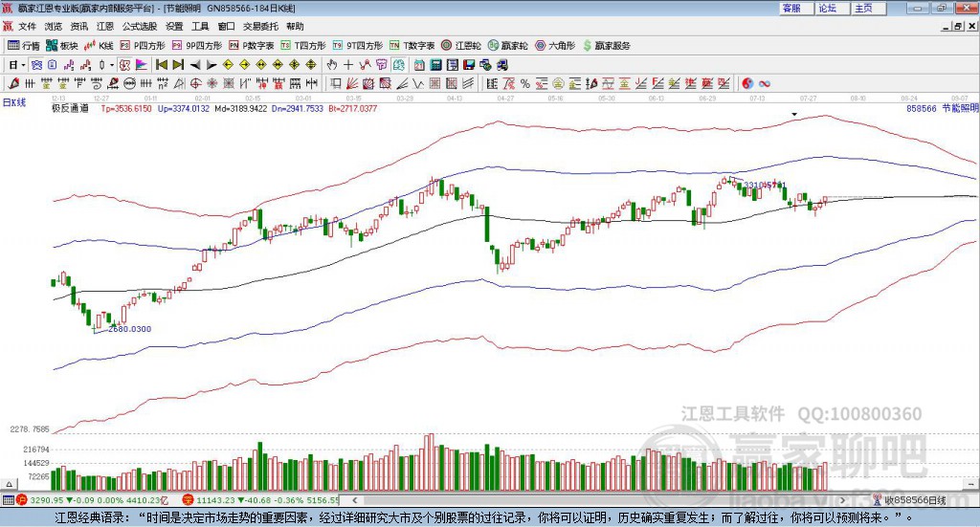
Task: Click the 客服 customer service button
Action: pyautogui.click(x=795, y=8)
